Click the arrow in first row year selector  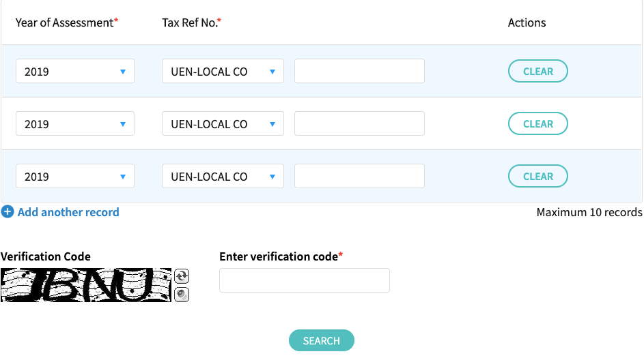[x=123, y=72]
